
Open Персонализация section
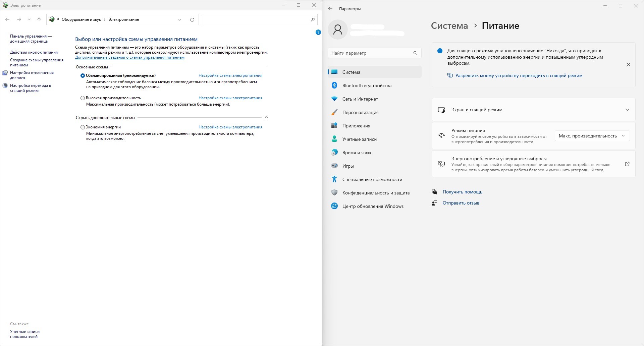pyautogui.click(x=375, y=112)
